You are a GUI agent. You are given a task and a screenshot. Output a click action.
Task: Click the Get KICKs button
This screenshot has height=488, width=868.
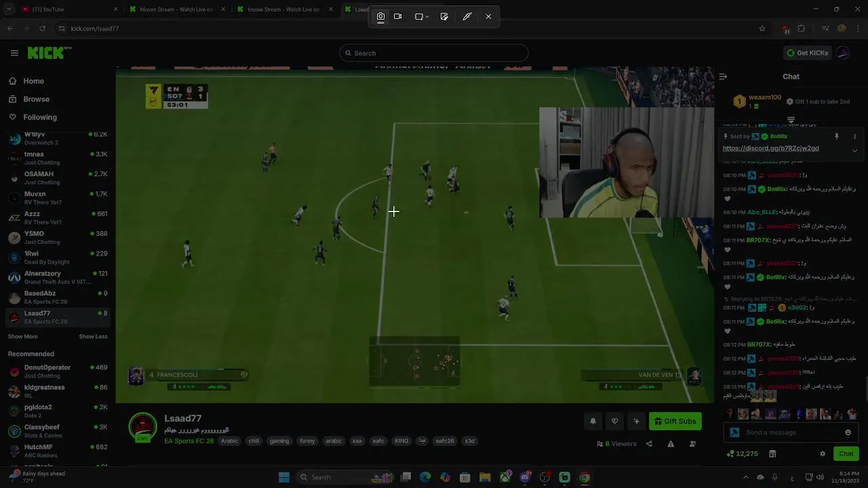(x=807, y=53)
